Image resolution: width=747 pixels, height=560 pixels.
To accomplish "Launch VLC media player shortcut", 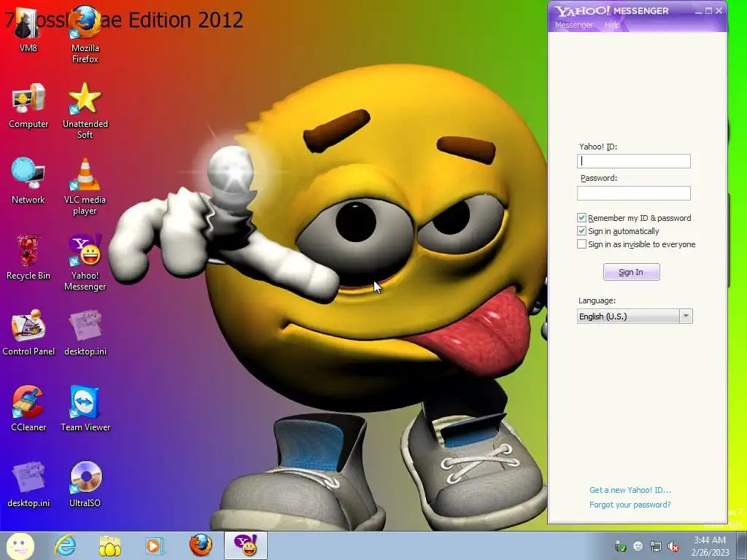I will [x=85, y=187].
